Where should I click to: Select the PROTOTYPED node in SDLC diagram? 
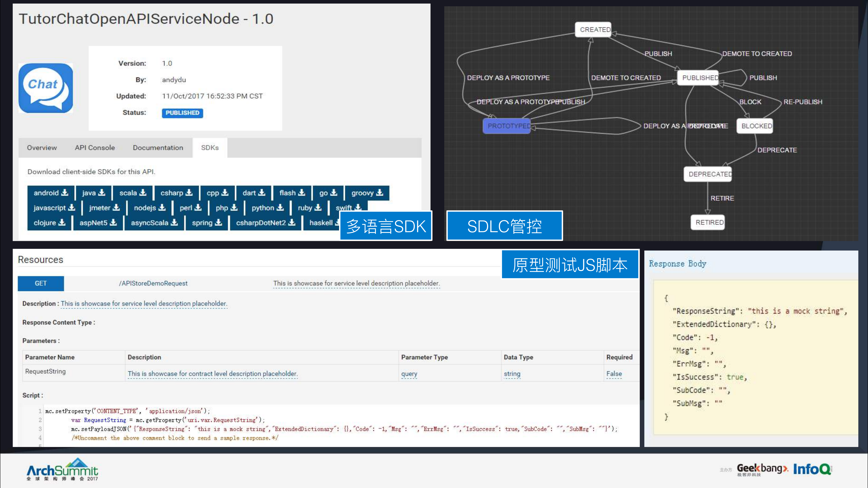pyautogui.click(x=507, y=126)
